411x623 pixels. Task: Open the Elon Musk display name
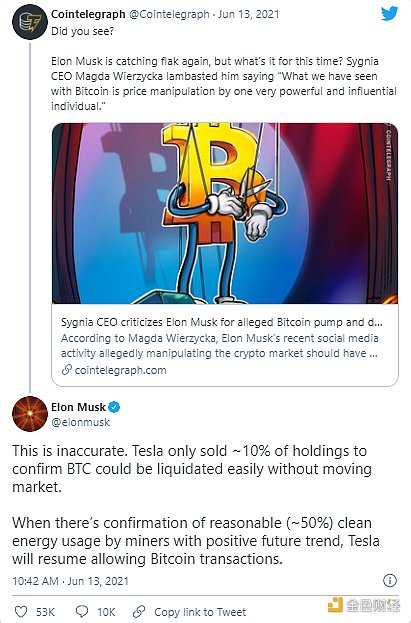pyautogui.click(x=78, y=407)
